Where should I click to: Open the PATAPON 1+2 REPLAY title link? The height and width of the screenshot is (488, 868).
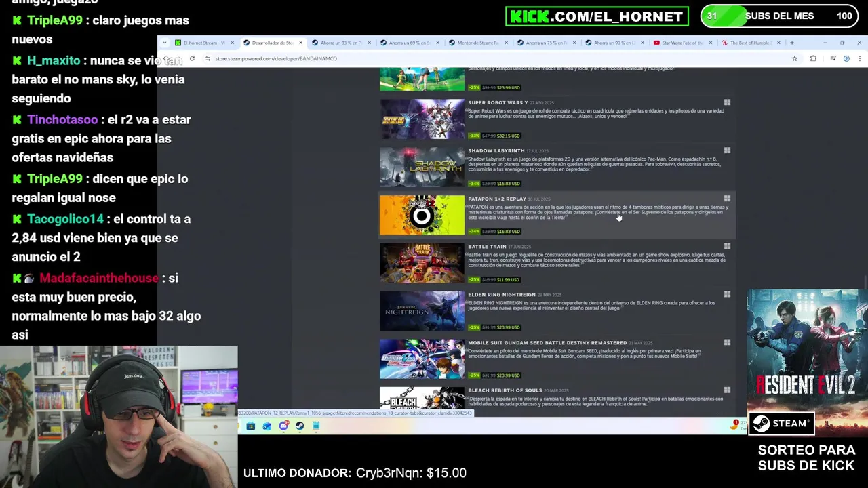coord(497,199)
